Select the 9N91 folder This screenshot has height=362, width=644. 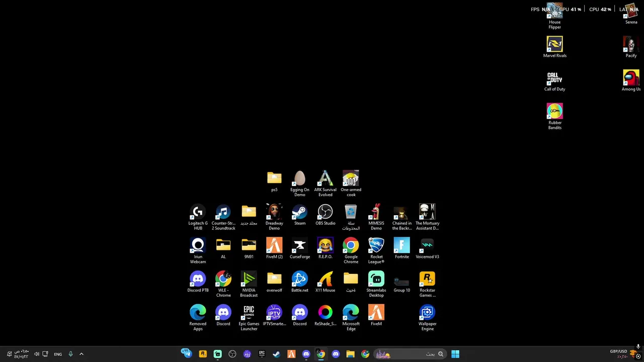click(249, 248)
